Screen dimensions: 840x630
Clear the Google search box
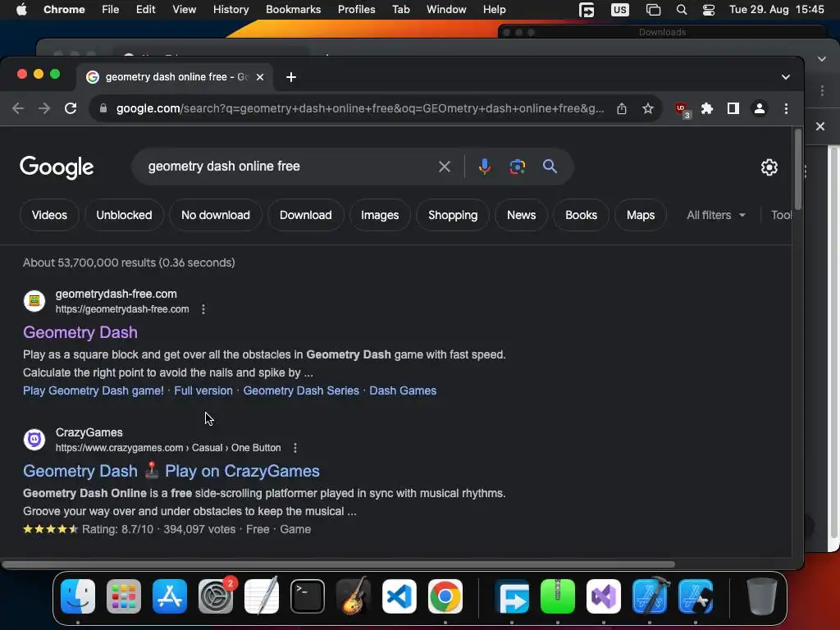444,167
